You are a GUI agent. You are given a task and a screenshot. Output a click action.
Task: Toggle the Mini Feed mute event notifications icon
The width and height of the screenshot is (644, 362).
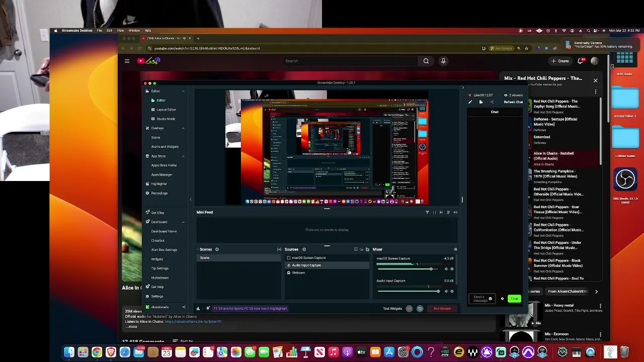click(448, 212)
